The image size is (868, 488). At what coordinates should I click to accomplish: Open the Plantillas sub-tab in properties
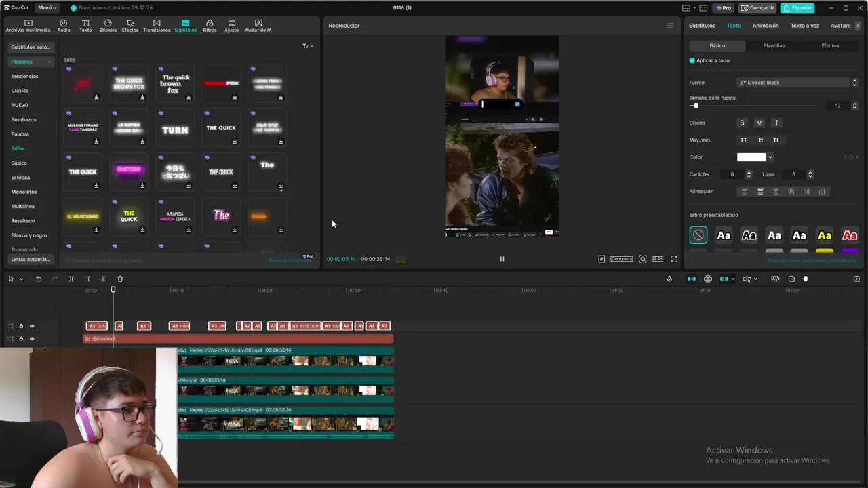tap(774, 46)
